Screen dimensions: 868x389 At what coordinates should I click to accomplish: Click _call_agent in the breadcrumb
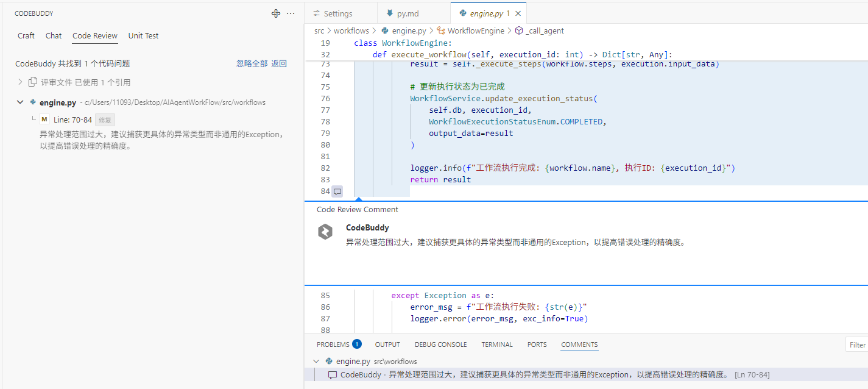click(545, 30)
